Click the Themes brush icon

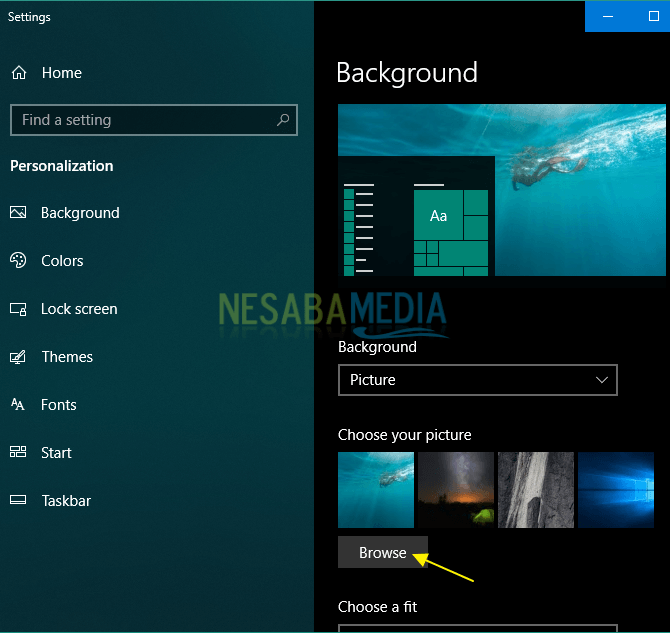(x=18, y=357)
